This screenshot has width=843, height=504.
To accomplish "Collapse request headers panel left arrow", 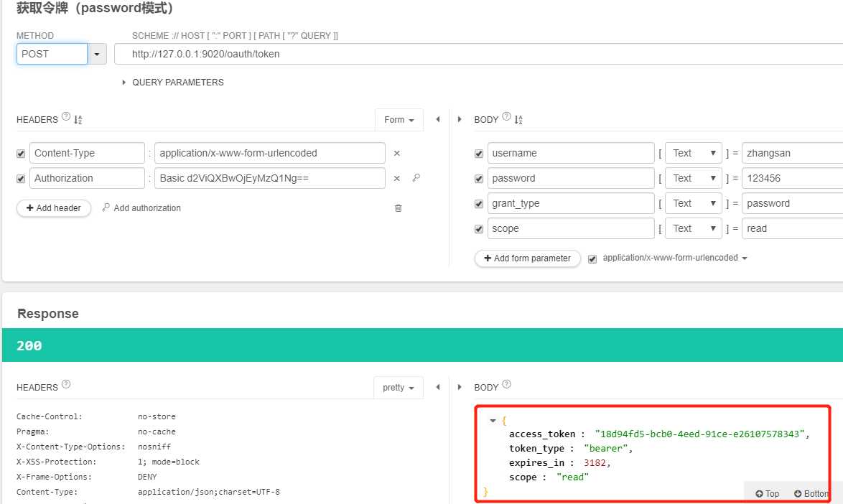I will click(437, 119).
